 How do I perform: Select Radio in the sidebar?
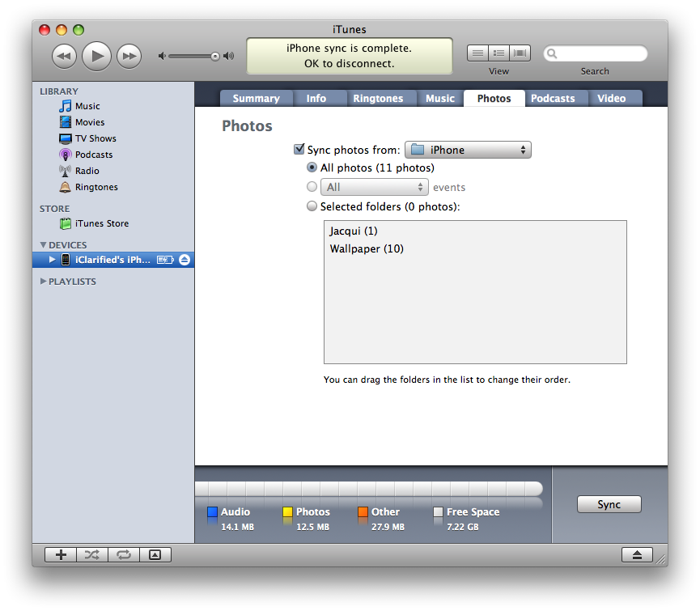pos(113,171)
